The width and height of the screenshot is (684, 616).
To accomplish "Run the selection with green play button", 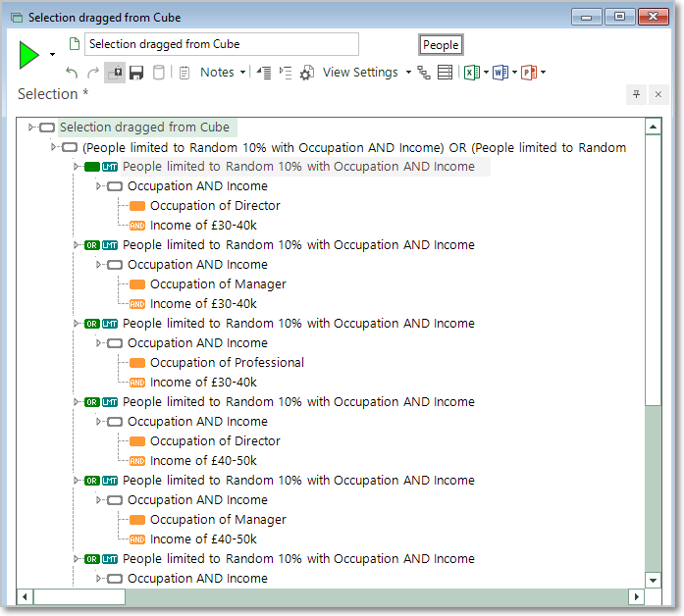I will point(29,55).
